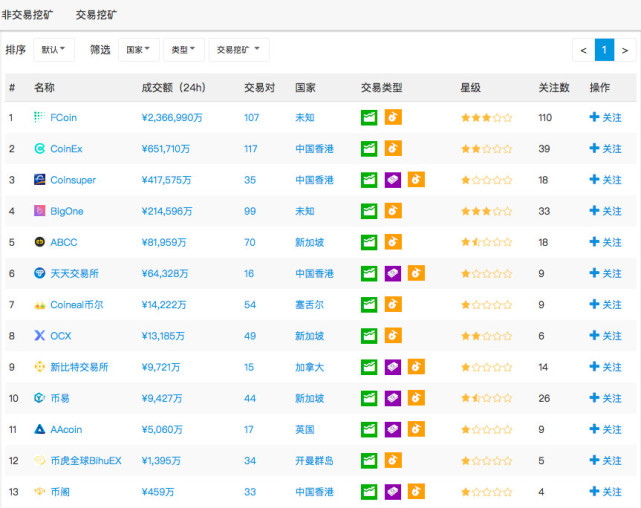Click Coineal's 塞舌尔 country link
This screenshot has height=508, width=641.
coord(309,304)
